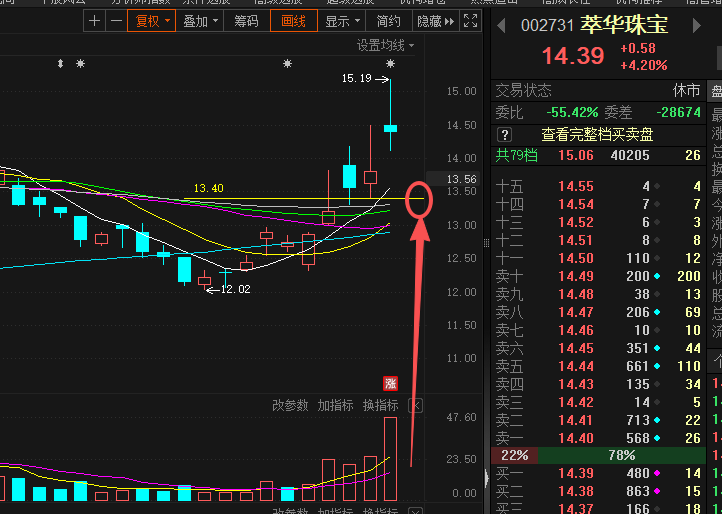This screenshot has width=722, height=514.
Task: Select the 卖十 14.49 order row
Action: (x=599, y=276)
